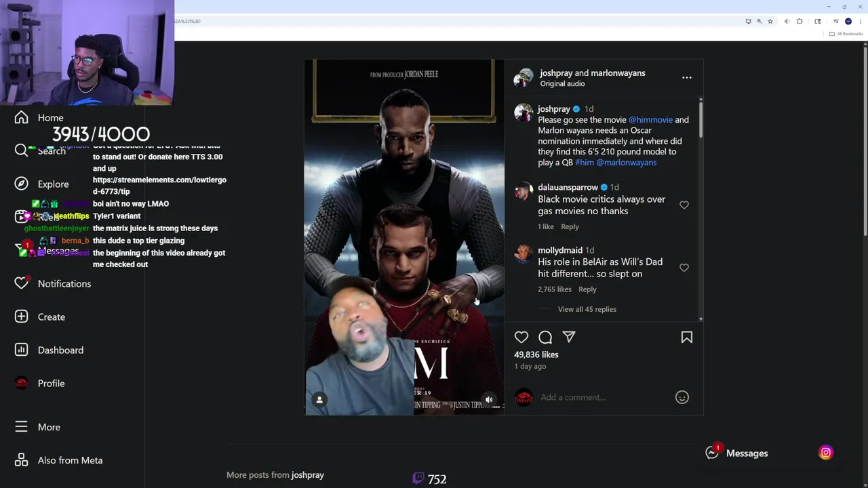This screenshot has height=488, width=868.
Task: Open @marlonwayans mention in caption
Action: [627, 163]
